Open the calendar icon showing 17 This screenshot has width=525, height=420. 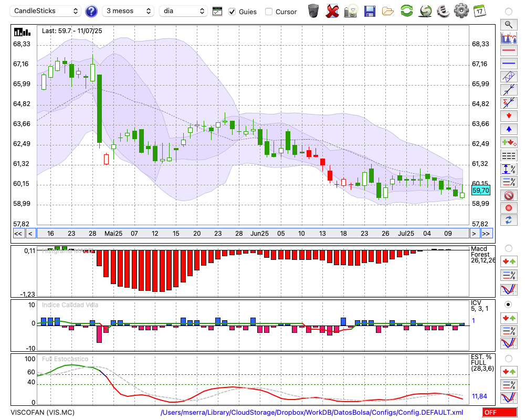coord(479,11)
